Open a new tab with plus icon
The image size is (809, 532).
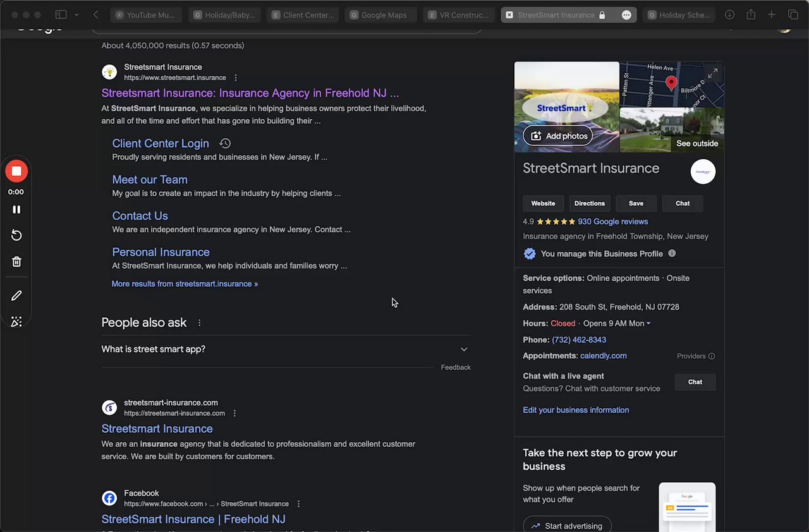tap(772, 15)
